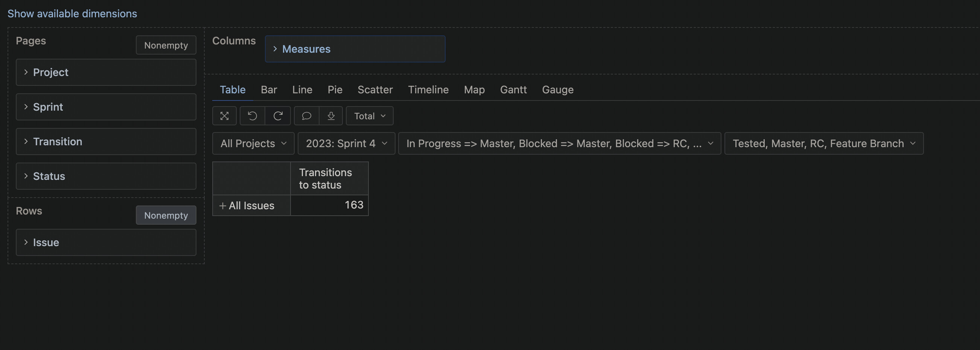The height and width of the screenshot is (350, 980).
Task: Click the All Issues row label
Action: (251, 206)
